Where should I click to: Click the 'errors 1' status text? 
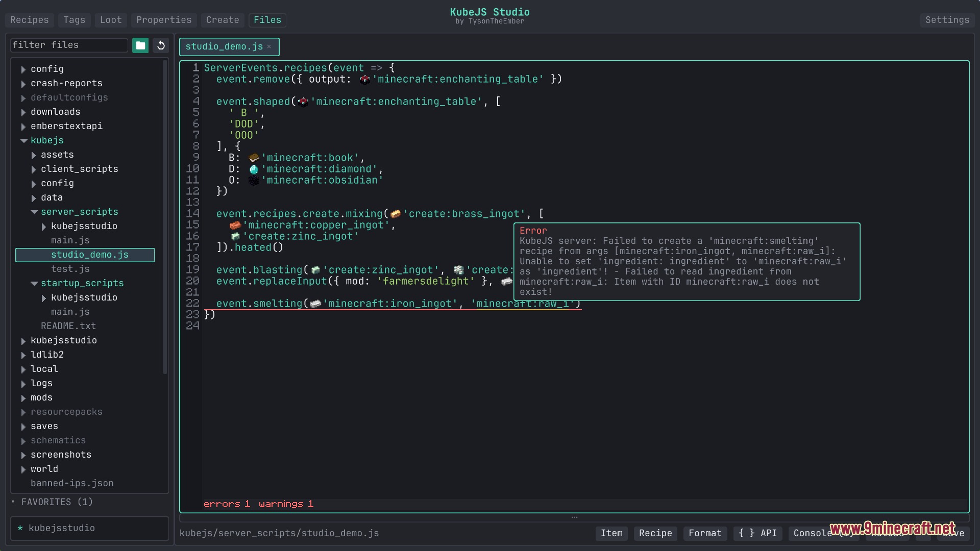[x=227, y=504]
